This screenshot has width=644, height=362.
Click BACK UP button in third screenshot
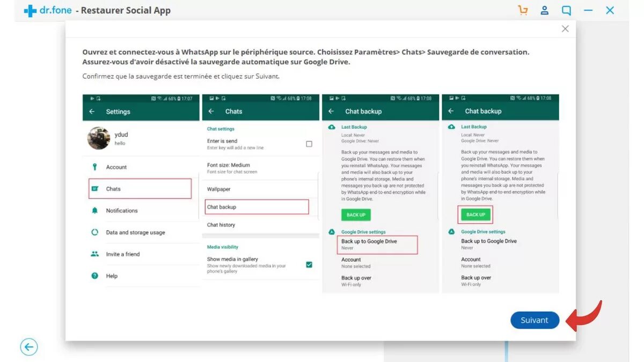point(356,215)
